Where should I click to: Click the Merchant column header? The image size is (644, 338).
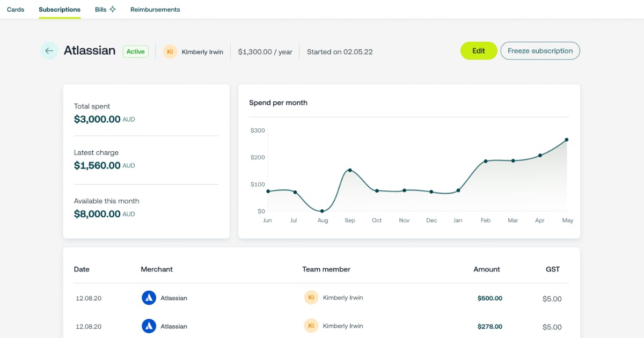point(157,269)
